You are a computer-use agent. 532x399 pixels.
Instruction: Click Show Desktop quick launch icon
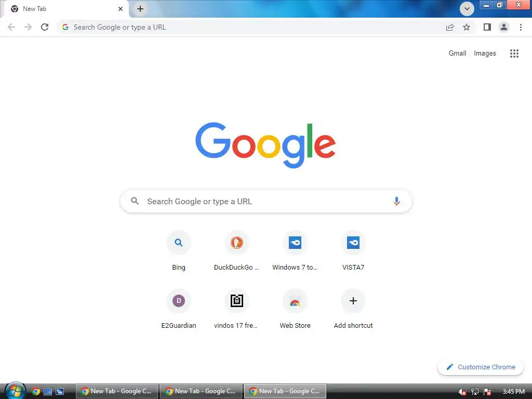(x=47, y=392)
